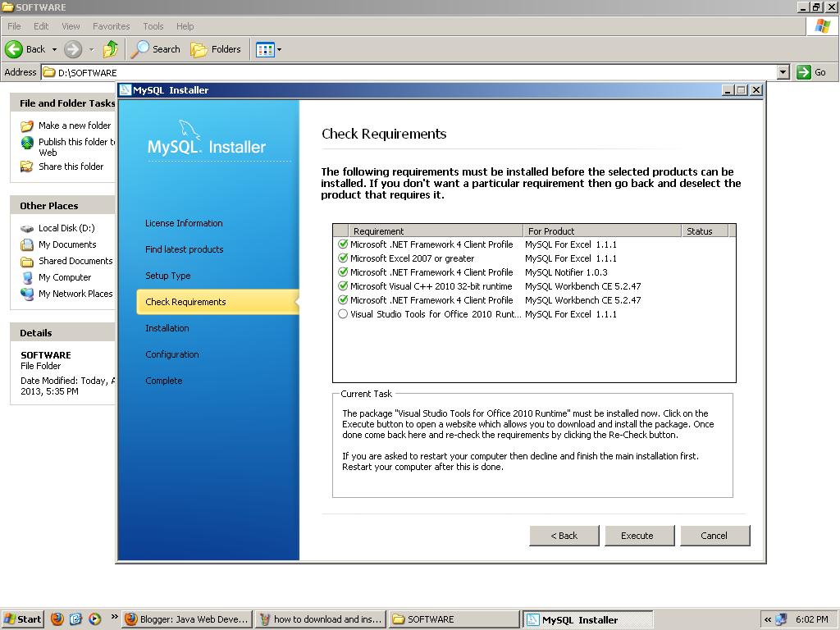Screen dimensions: 840x630
Task: Click the < Back button in the installer
Action: coord(564,535)
